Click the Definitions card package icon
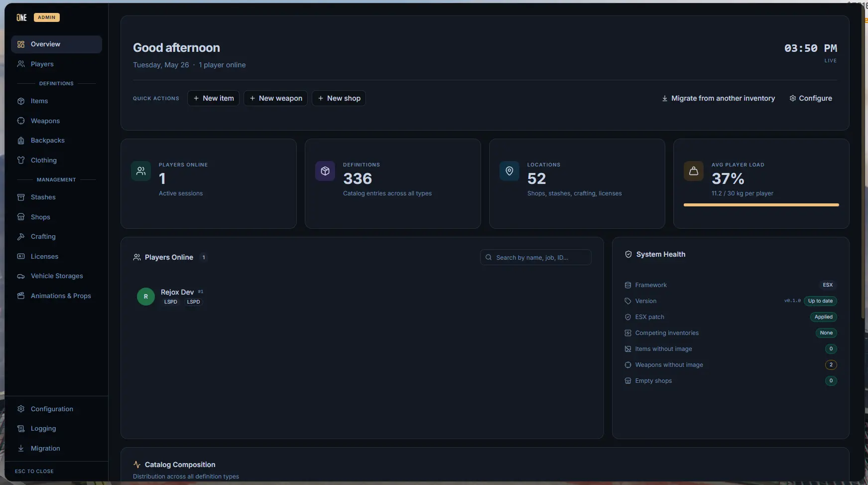This screenshot has width=868, height=485. coord(325,171)
